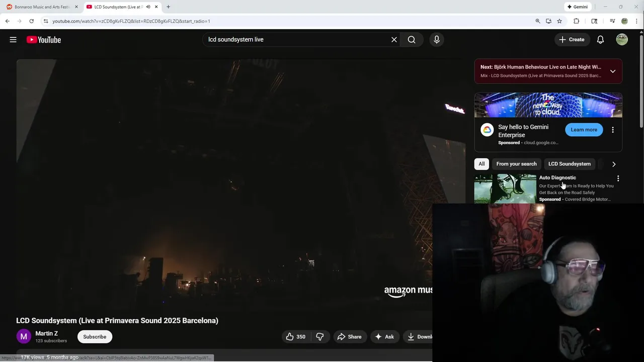Open the Create menu button
The image size is (644, 362).
pos(572,40)
